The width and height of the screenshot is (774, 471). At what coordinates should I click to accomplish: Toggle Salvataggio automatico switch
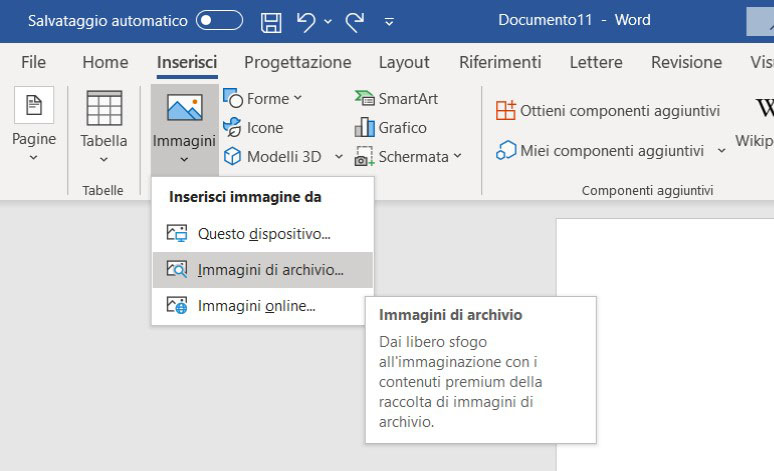click(219, 21)
